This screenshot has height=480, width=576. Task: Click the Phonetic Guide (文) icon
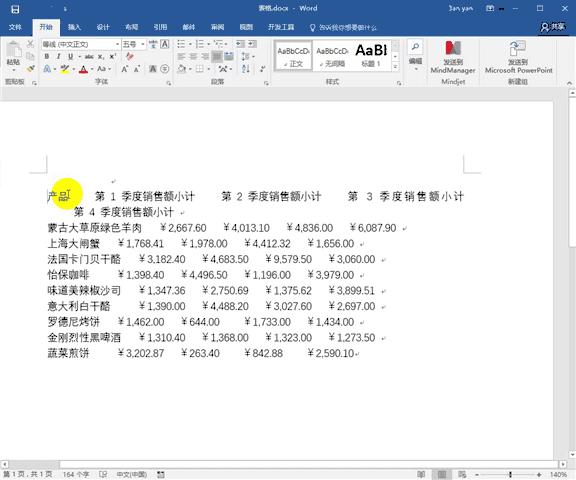click(153, 44)
